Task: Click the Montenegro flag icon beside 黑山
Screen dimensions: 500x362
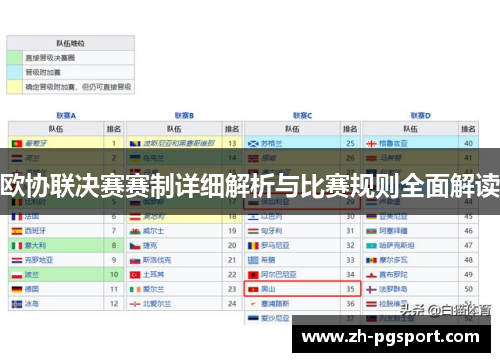Action: pyautogui.click(x=253, y=289)
